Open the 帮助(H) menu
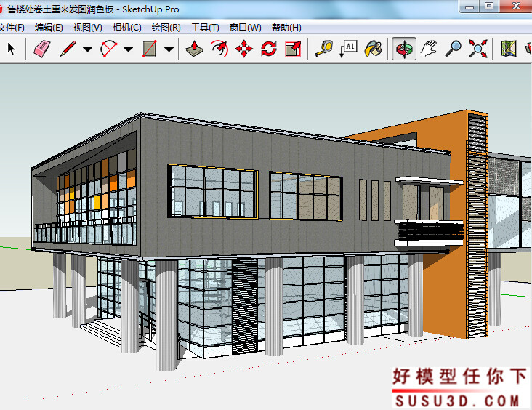The image size is (532, 410). 286,28
